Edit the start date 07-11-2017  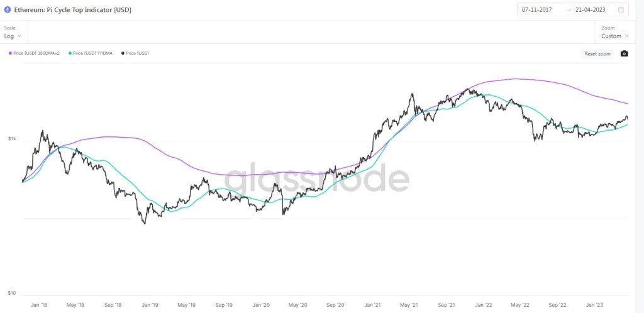coord(537,10)
